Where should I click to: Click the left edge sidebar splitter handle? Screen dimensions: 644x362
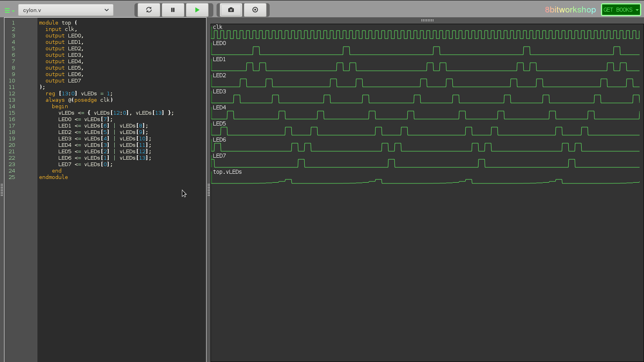coord(2,190)
